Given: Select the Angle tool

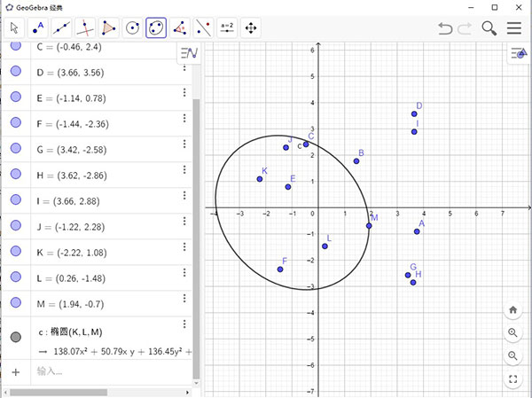Looking at the screenshot, I should [180, 27].
